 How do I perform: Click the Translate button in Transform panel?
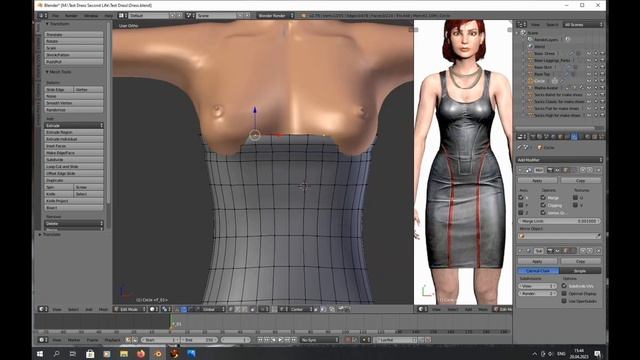74,35
